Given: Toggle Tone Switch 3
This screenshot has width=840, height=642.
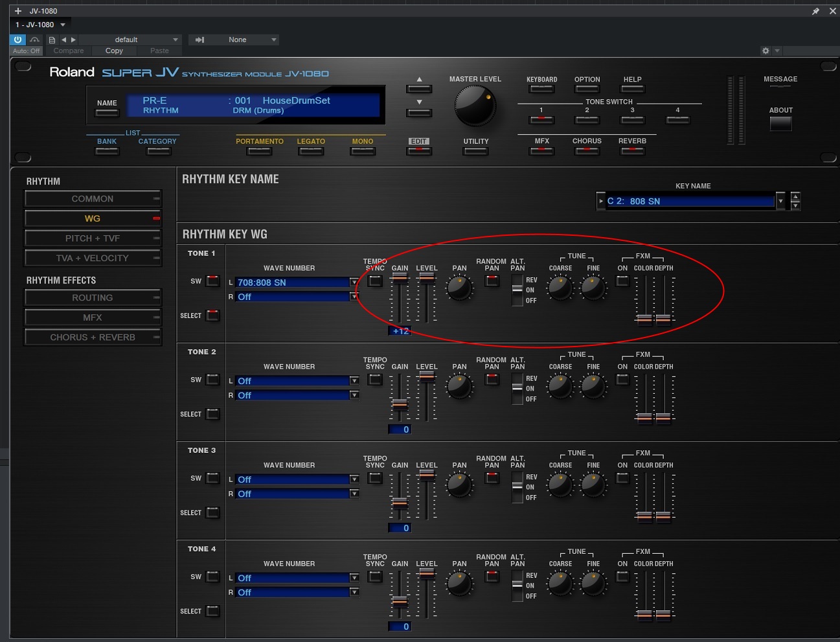Looking at the screenshot, I should [632, 120].
